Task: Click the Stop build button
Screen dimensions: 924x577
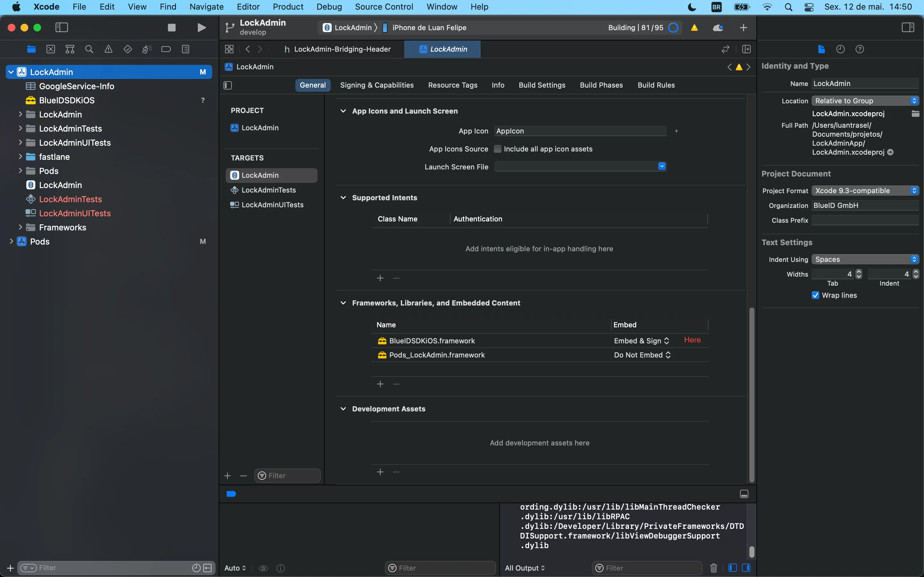Action: [x=172, y=28]
